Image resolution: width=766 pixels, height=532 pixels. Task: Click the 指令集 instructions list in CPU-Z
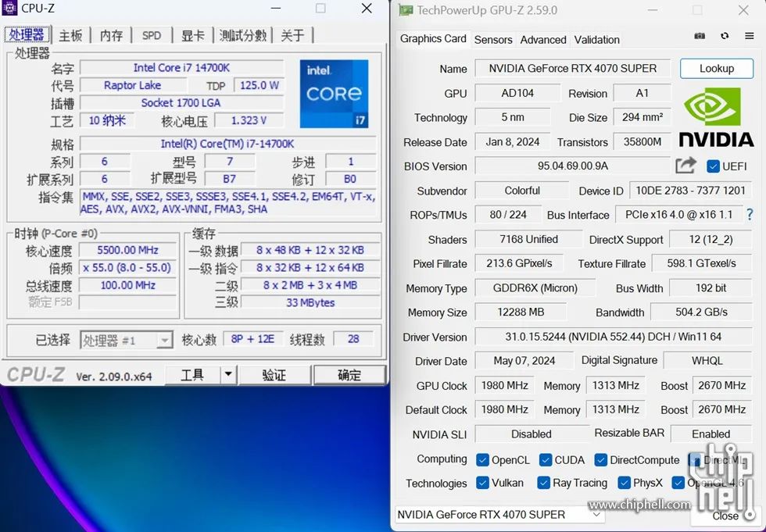pos(228,202)
